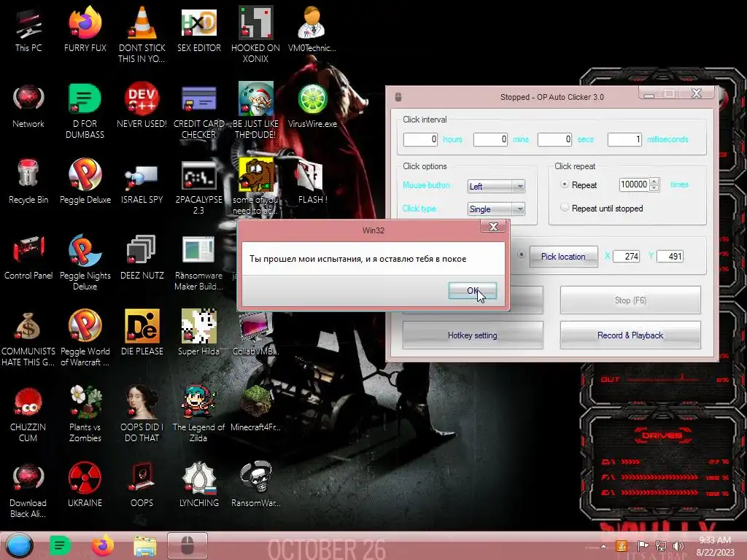Image resolution: width=747 pixels, height=560 pixels.
Task: Open the Start orb on taskbar
Action: click(19, 545)
